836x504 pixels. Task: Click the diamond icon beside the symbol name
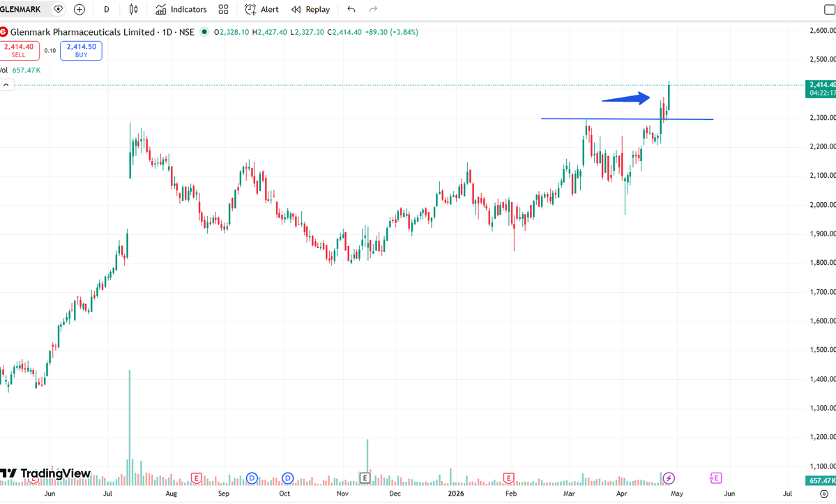coord(58,9)
